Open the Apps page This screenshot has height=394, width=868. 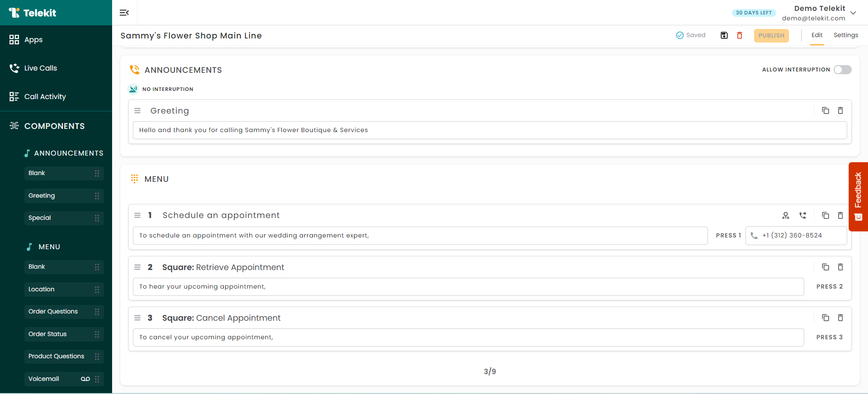click(26, 40)
